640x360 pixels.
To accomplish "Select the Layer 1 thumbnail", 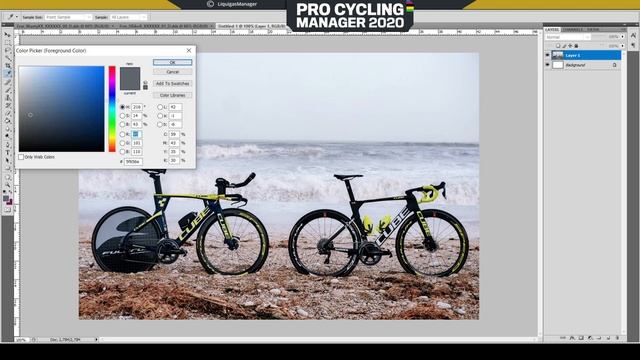I will click(558, 55).
